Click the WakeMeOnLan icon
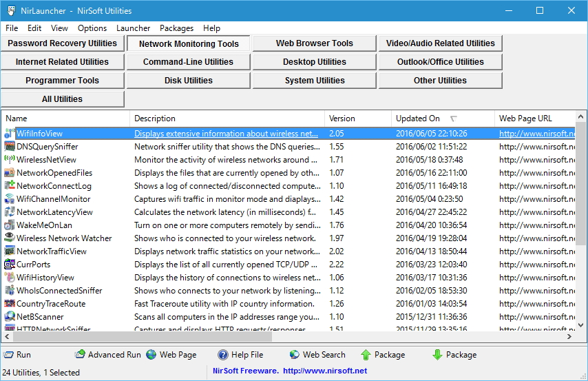The image size is (588, 381). pyautogui.click(x=10, y=225)
